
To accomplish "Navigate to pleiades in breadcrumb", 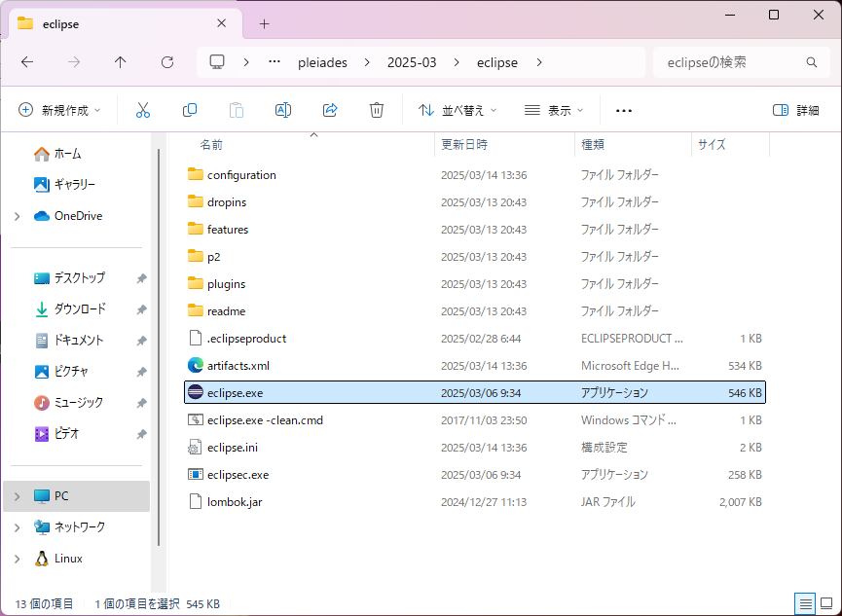I will (x=323, y=63).
